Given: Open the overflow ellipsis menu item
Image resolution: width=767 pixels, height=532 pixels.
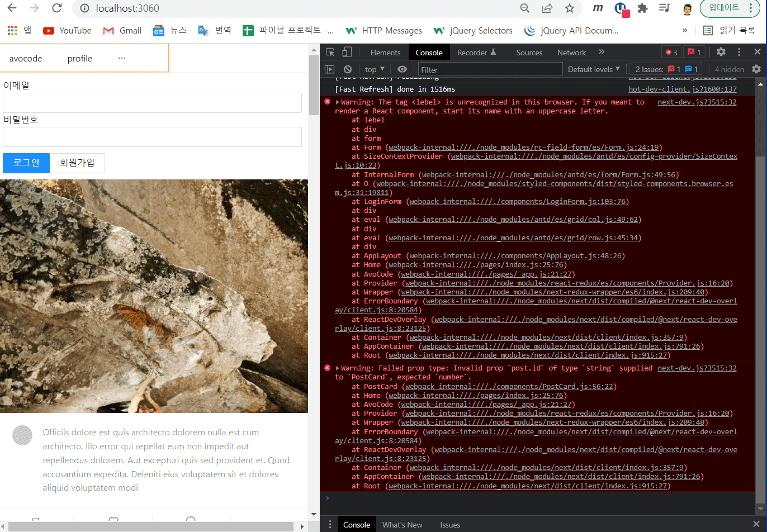Looking at the screenshot, I should pyautogui.click(x=122, y=58).
